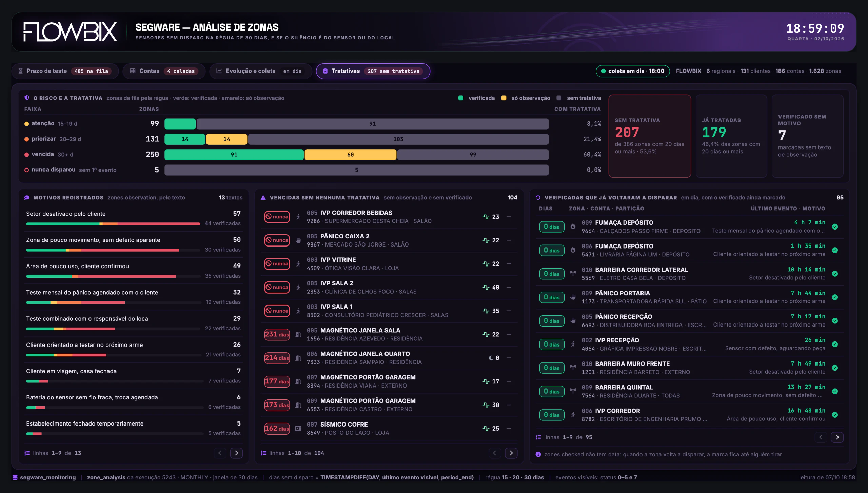This screenshot has height=493, width=868.
Task: Click the motion icon on IVP Recepção row
Action: tap(573, 344)
